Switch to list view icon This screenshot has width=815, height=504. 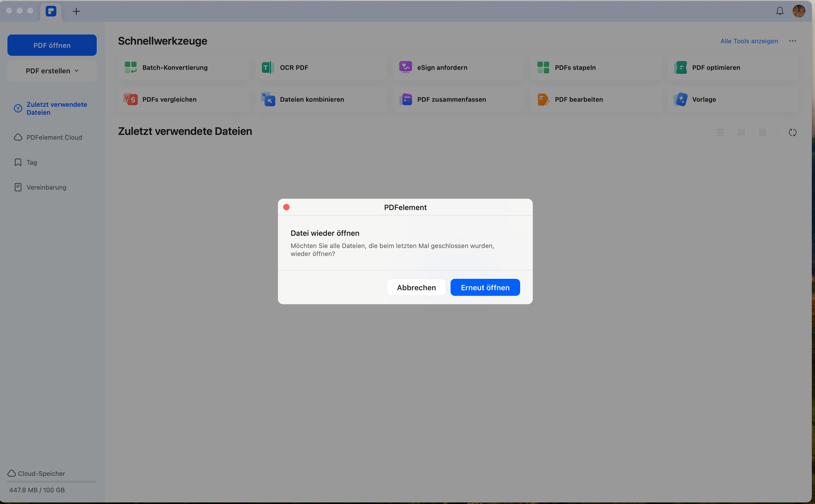(741, 132)
